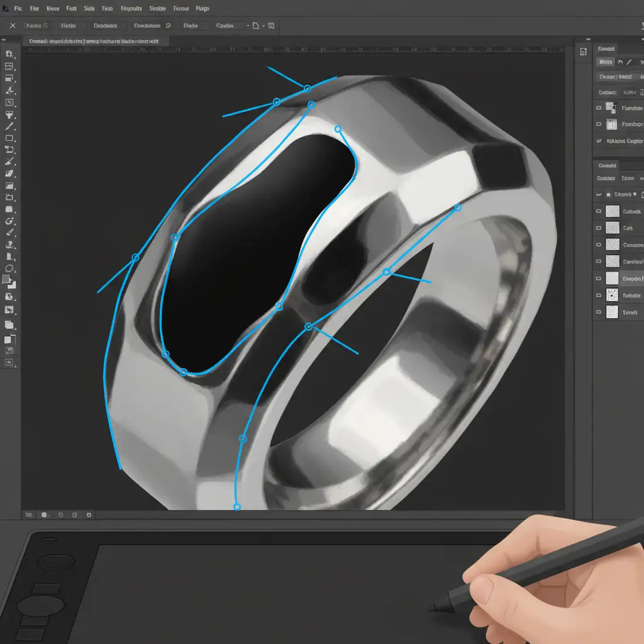This screenshot has width=644, height=644.
Task: Choose the Rectangle shape tool in toolbar
Action: [x=9, y=138]
